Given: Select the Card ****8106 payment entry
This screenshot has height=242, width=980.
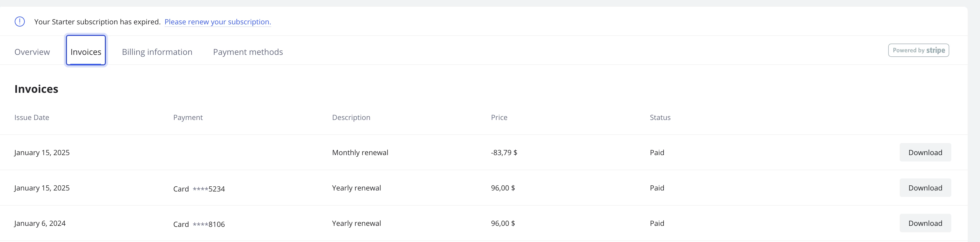Looking at the screenshot, I should pos(199,224).
